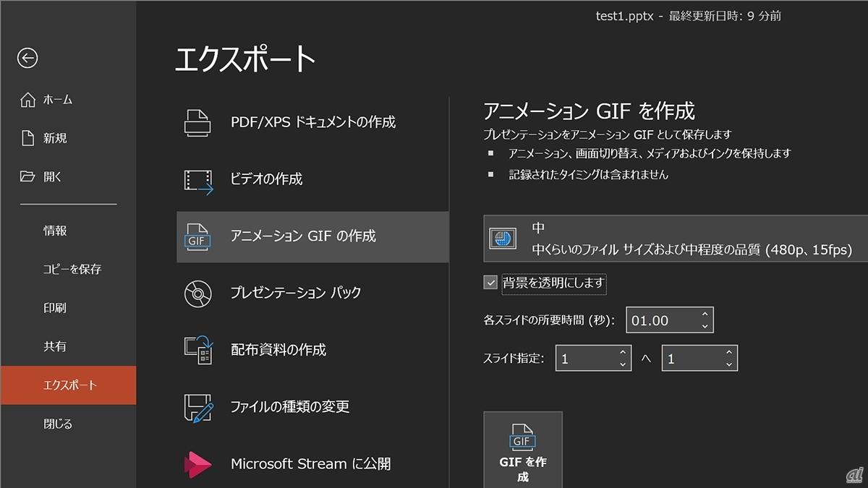Select 印刷 from the sidebar menu
The image size is (868, 488).
[x=55, y=308]
